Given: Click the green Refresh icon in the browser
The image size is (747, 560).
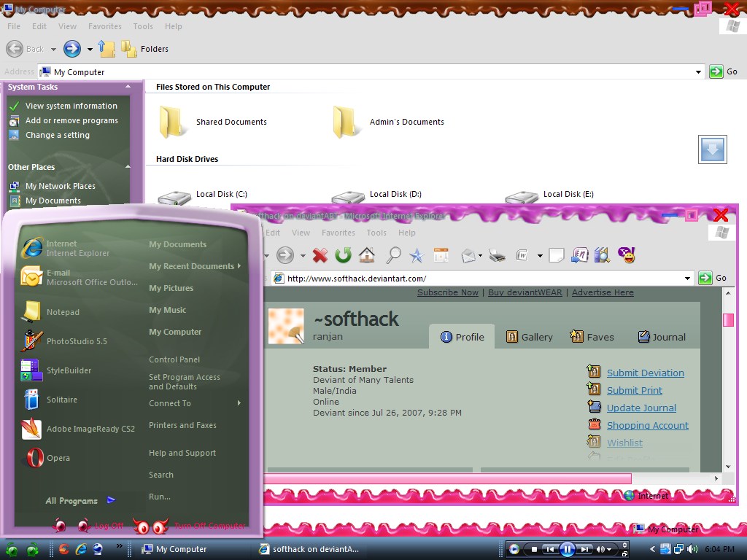Looking at the screenshot, I should click(343, 255).
